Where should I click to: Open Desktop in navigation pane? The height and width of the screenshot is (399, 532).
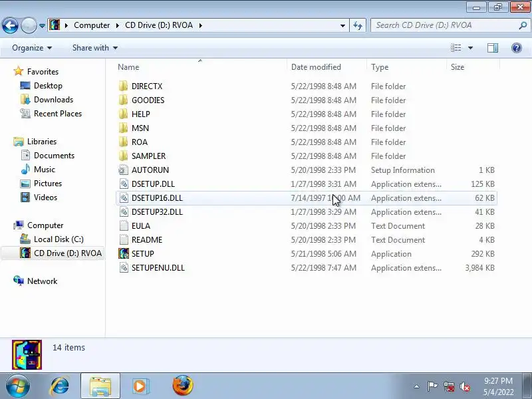48,86
